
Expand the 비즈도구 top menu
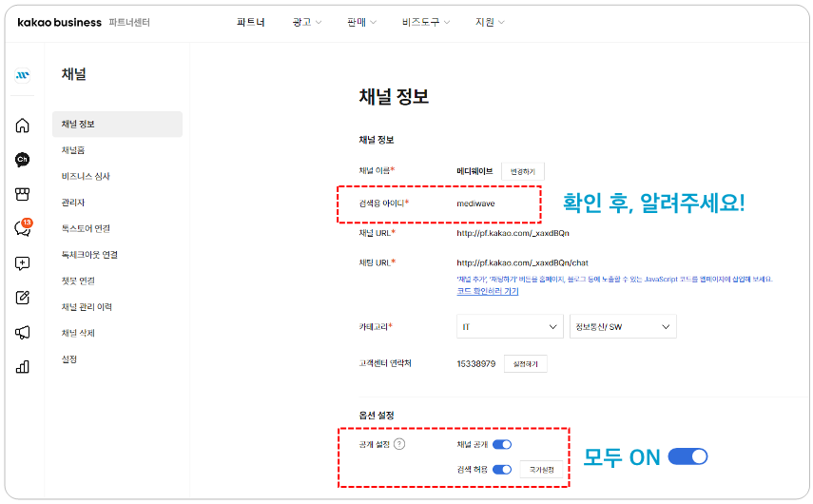426,22
